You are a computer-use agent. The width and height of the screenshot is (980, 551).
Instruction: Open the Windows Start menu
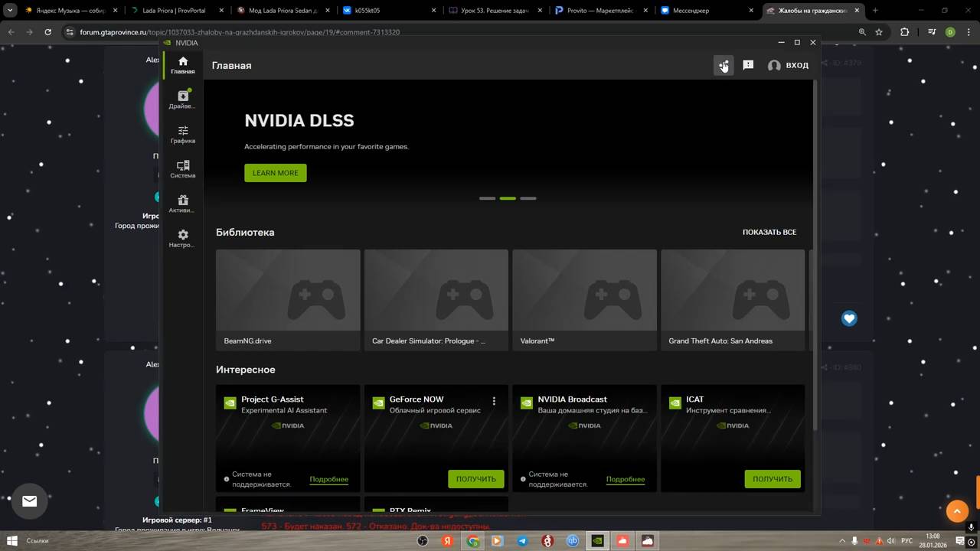pos(11,541)
